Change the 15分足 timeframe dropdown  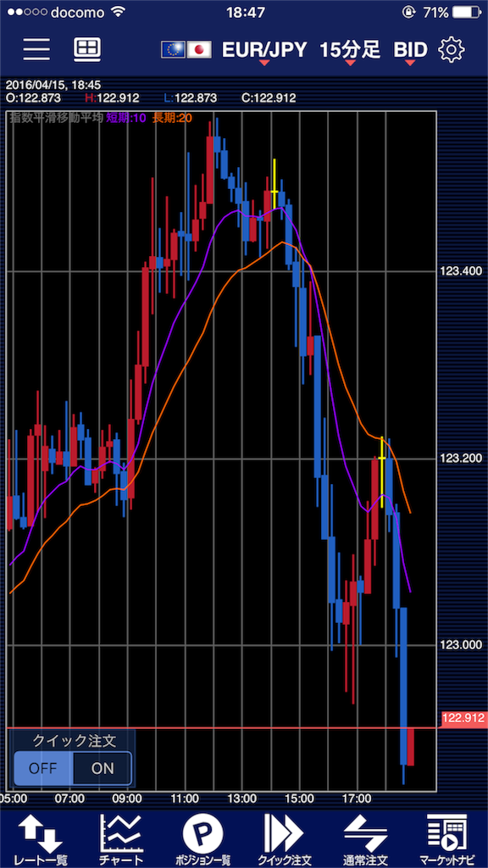[x=350, y=51]
